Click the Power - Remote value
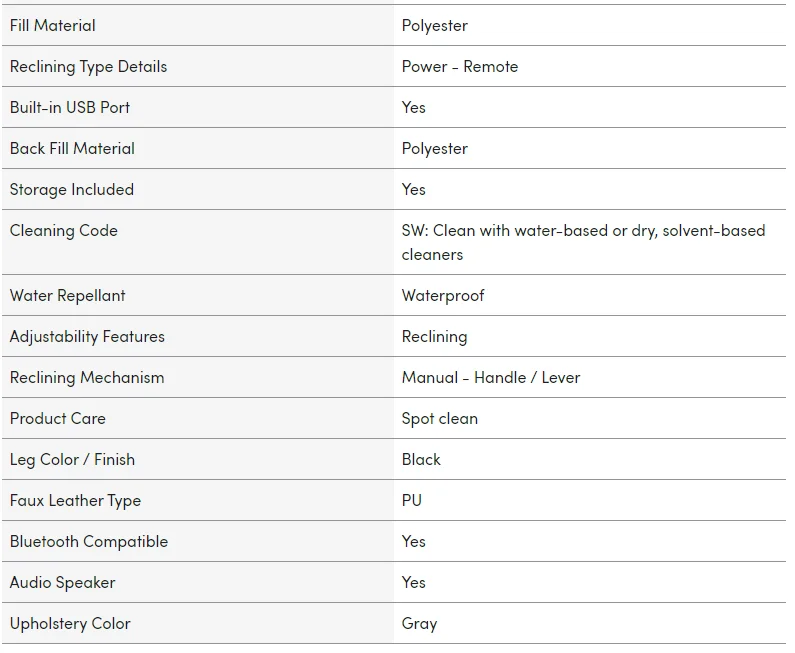795x653 pixels. [460, 66]
